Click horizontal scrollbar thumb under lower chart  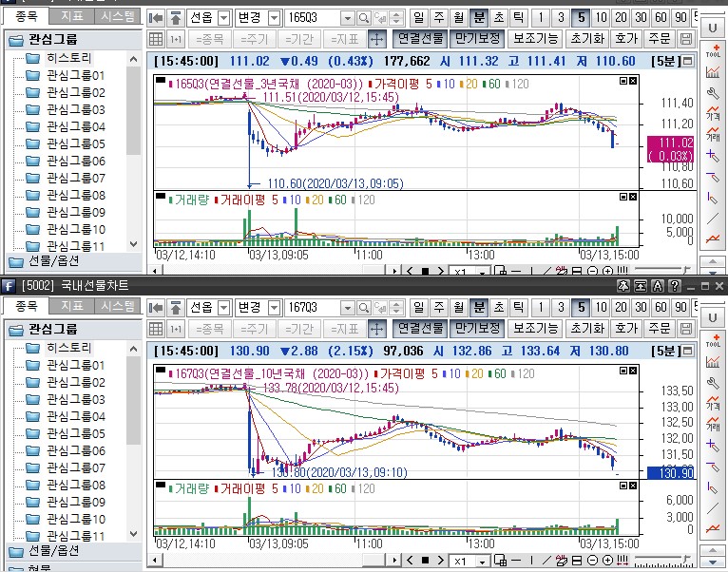coord(374,562)
